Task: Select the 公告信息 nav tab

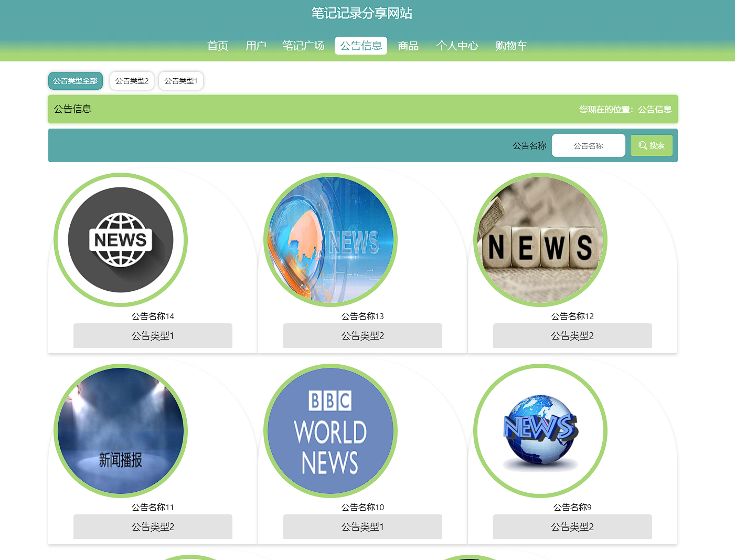Action: point(361,46)
